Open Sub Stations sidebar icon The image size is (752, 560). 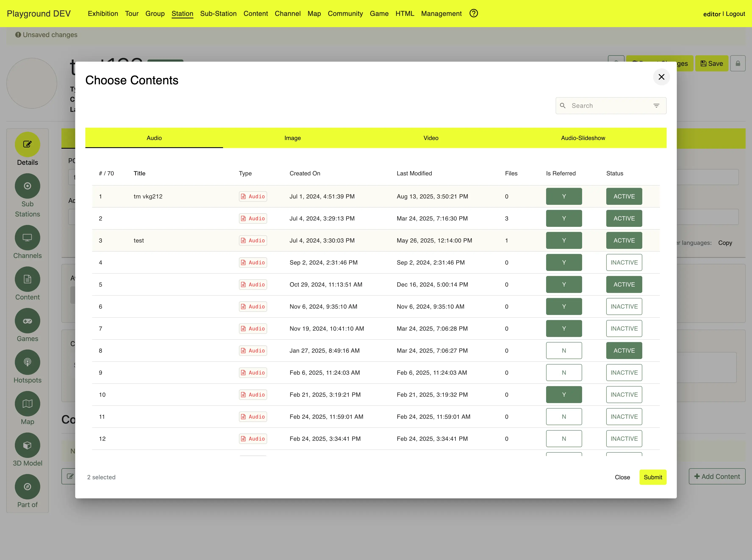click(x=28, y=186)
